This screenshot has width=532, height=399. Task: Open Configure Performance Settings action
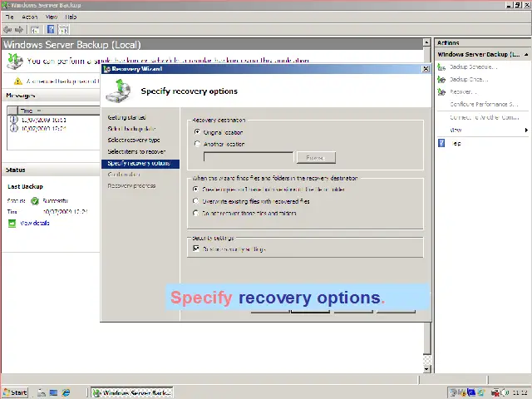484,104
